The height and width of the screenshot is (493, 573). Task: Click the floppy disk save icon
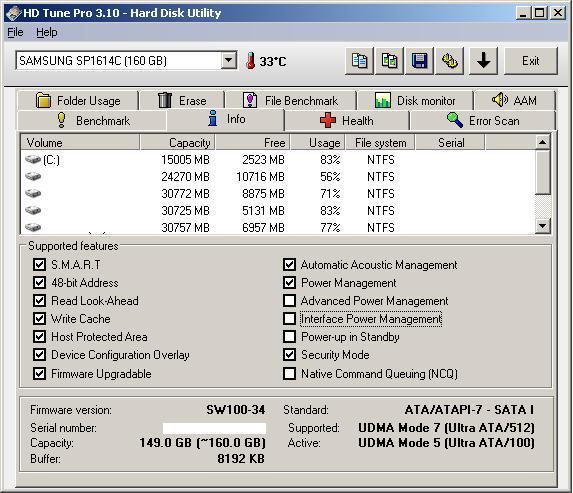click(x=420, y=61)
